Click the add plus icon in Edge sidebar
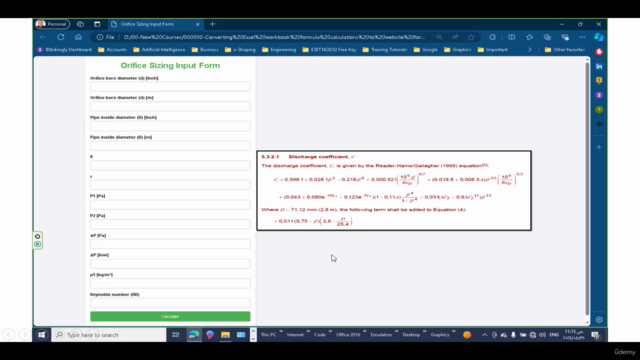The width and height of the screenshot is (640, 360). coord(599,147)
